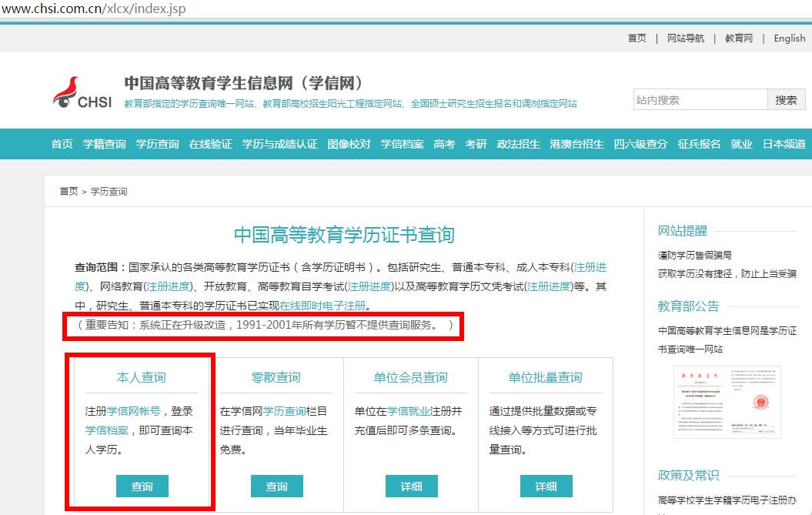Open the 港澳台招生 navigation item
Screen dimensions: 812x515
(577, 144)
